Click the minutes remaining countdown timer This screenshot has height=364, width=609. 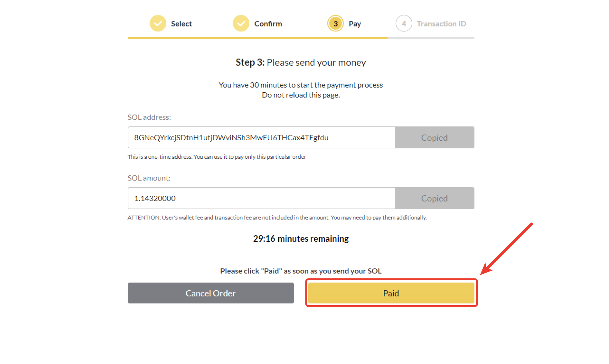tap(301, 239)
